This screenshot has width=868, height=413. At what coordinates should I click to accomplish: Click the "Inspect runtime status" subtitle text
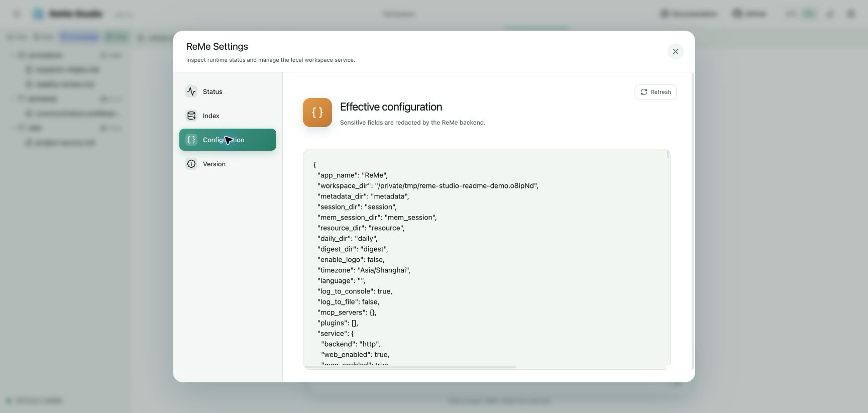tap(271, 60)
